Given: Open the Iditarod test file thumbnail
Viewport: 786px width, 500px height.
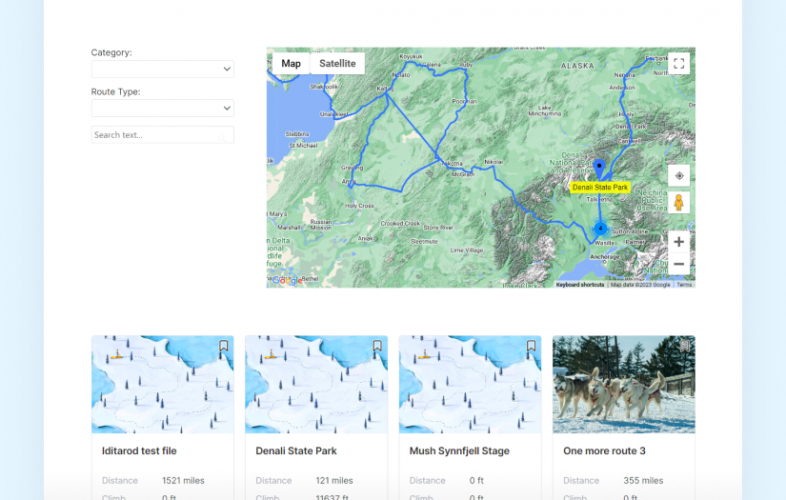Looking at the screenshot, I should pyautogui.click(x=162, y=384).
